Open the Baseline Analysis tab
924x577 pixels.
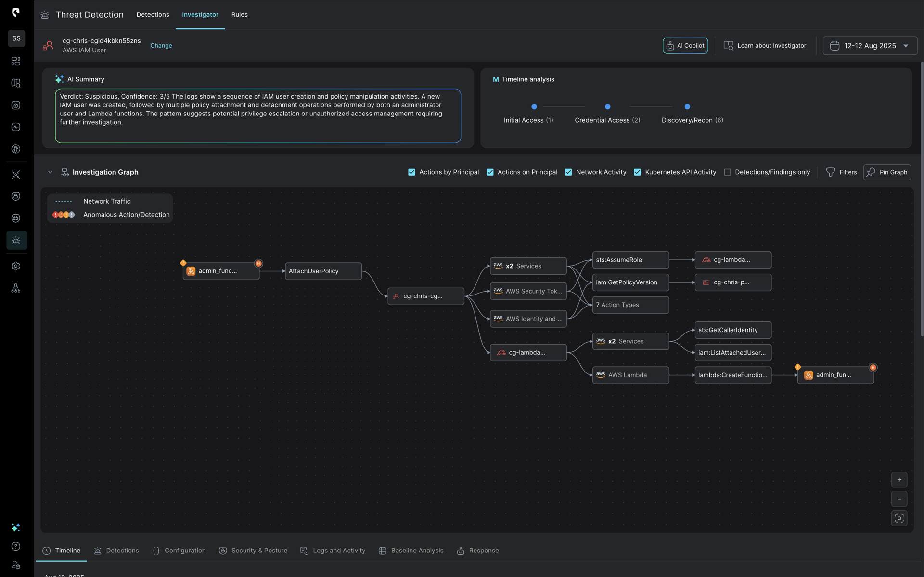(x=411, y=551)
